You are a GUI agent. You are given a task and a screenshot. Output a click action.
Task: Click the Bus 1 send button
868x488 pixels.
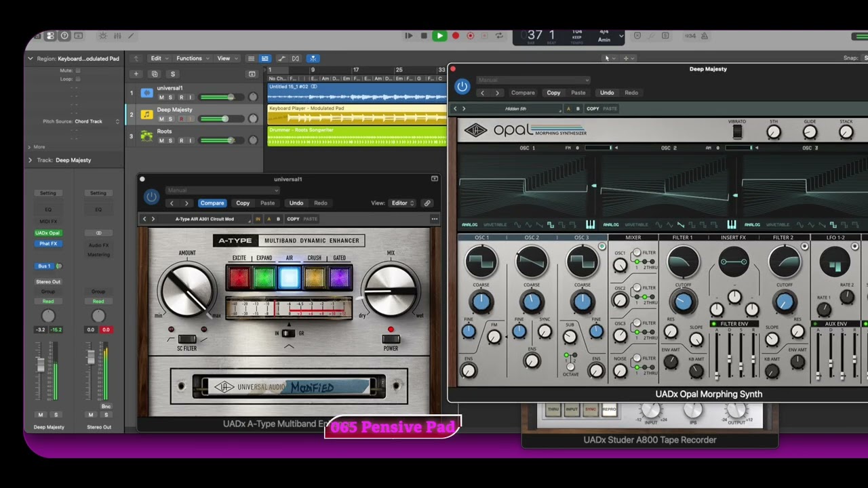tap(44, 266)
